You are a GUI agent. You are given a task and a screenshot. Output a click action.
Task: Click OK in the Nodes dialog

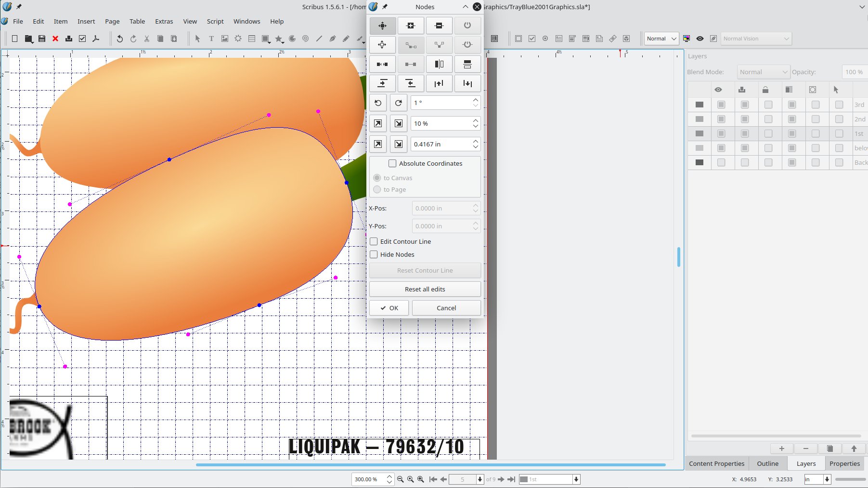(x=389, y=308)
